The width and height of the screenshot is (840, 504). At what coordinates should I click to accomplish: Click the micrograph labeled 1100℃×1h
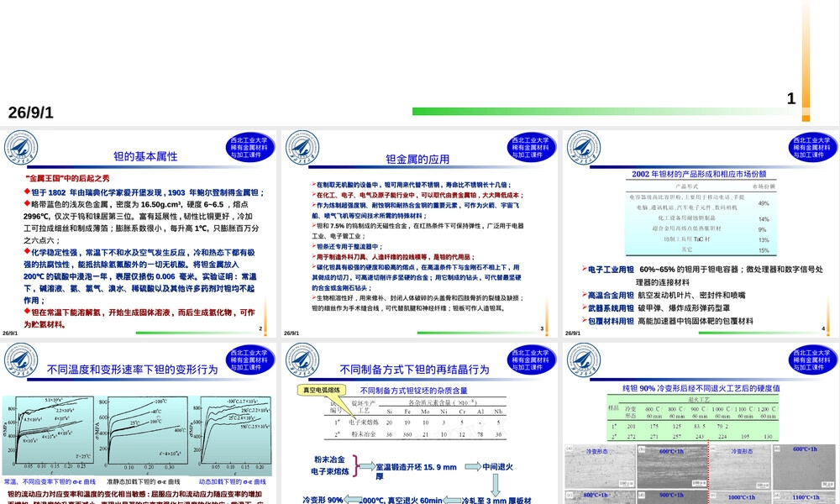tap(806, 499)
